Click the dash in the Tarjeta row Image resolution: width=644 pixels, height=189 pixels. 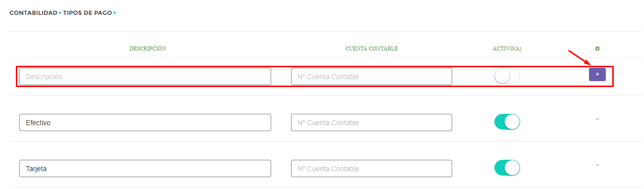[597, 165]
